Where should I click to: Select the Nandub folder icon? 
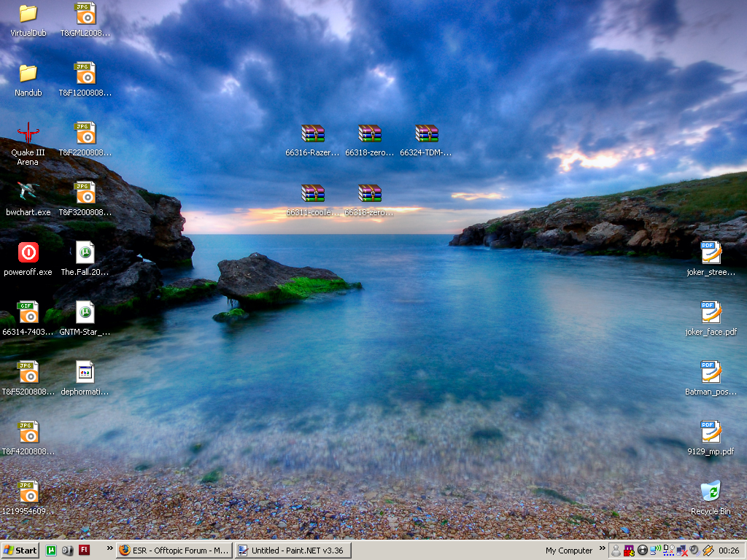28,74
